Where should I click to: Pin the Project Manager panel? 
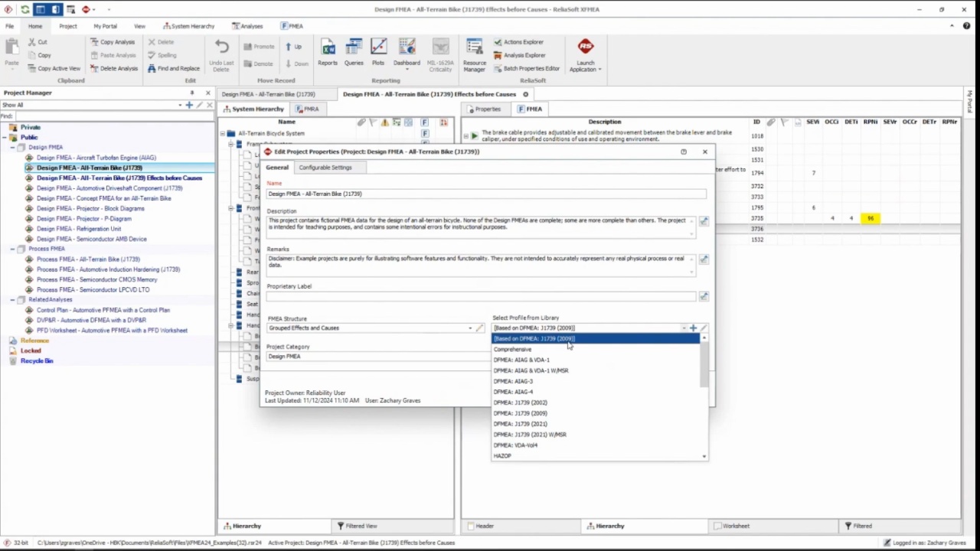tap(192, 93)
